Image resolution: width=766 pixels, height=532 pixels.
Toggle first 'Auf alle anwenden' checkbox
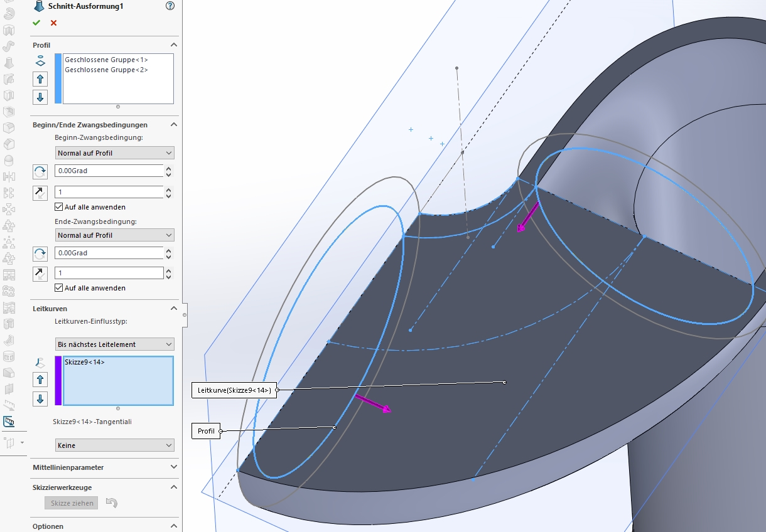(x=59, y=206)
